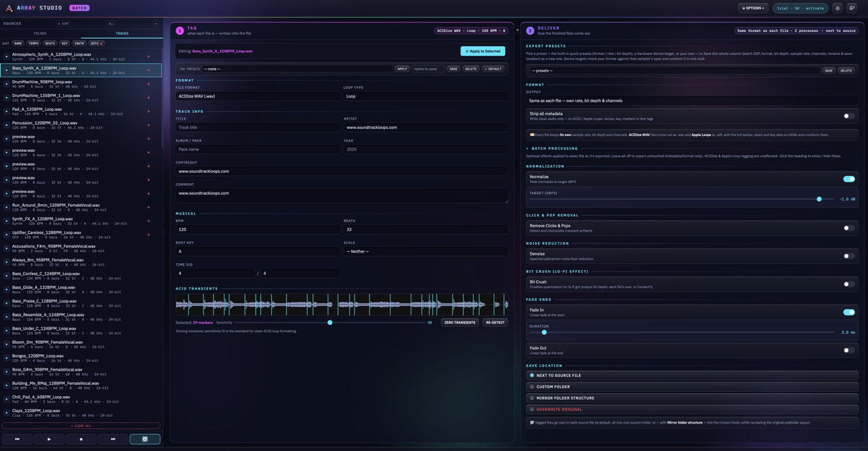Viewport: 868px width, 451px height.
Task: Turn on the Bit Crush switch
Action: tap(848, 284)
